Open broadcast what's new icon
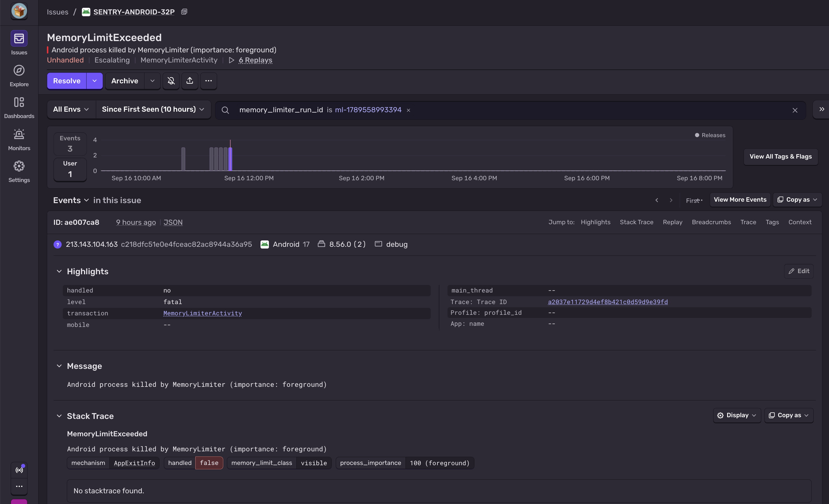The image size is (829, 504). pos(19,470)
